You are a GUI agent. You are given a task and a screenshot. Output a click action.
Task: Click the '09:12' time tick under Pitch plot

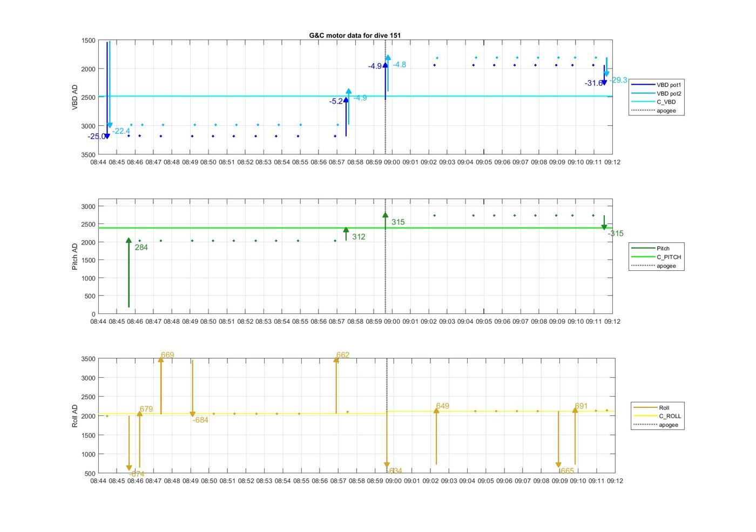[612, 322]
